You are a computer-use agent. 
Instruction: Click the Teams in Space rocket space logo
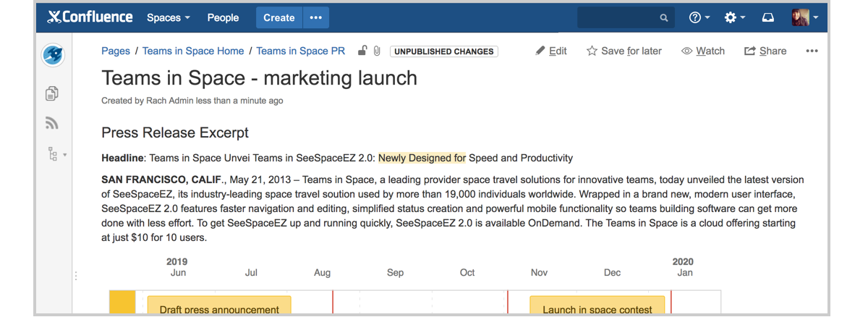tap(52, 55)
